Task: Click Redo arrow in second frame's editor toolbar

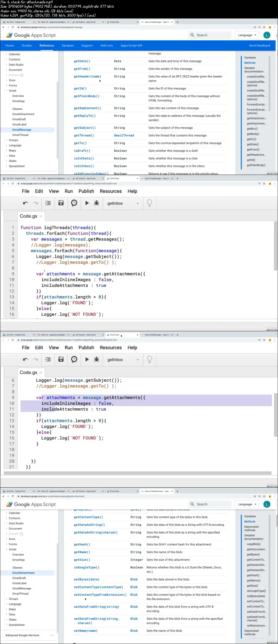Action: (35, 203)
